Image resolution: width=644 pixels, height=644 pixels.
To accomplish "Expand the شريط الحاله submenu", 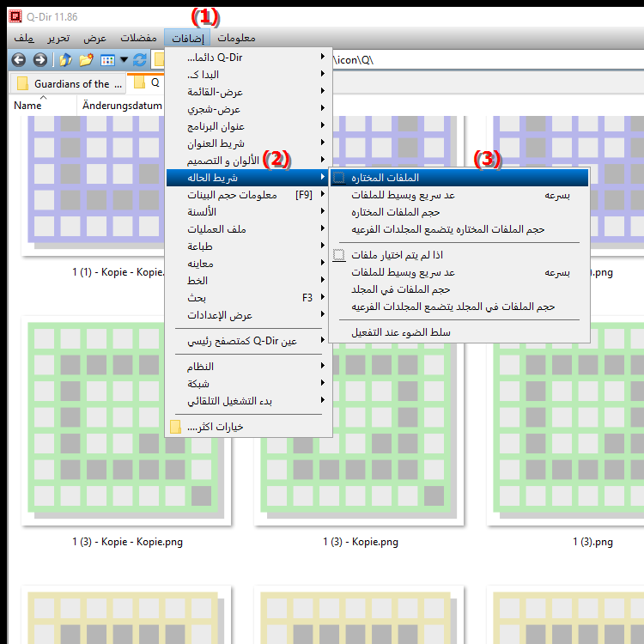I will coord(247,178).
